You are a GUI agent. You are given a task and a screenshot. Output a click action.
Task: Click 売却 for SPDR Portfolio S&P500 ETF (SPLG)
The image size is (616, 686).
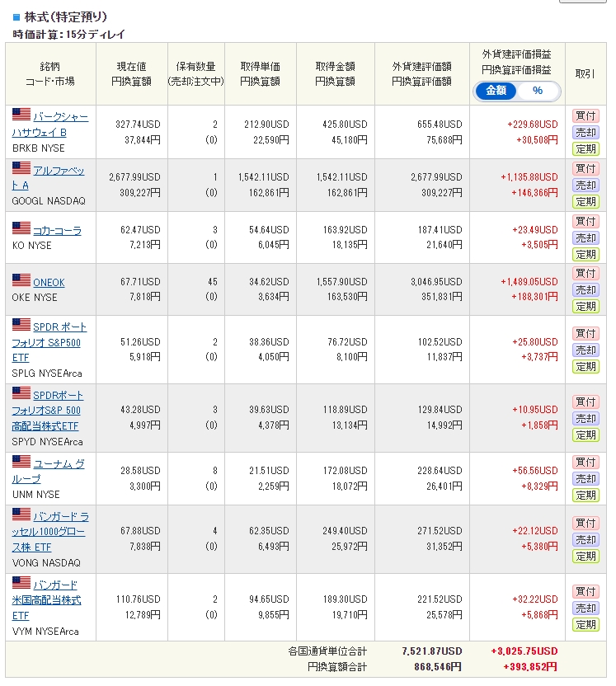[x=585, y=350]
